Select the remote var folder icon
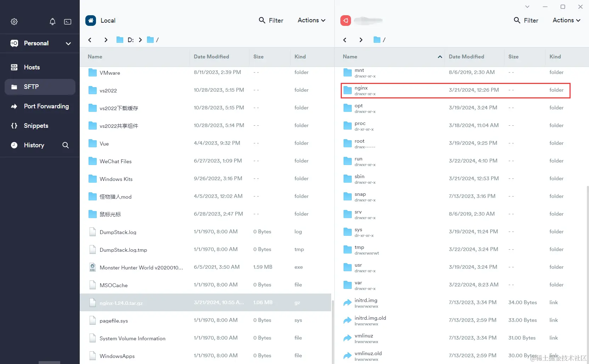Viewport: 589px width, 364px height. point(347,285)
